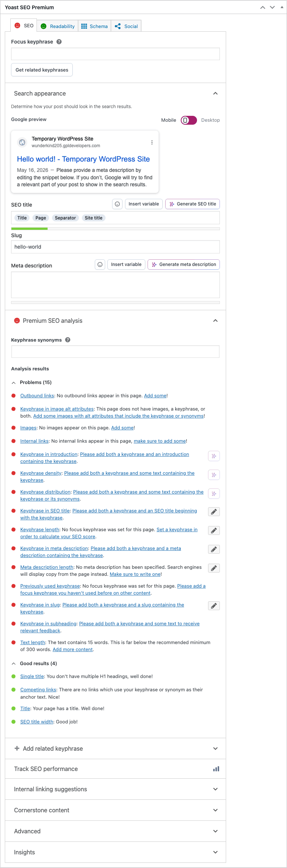
Task: Open the Single title link
Action: [32, 677]
